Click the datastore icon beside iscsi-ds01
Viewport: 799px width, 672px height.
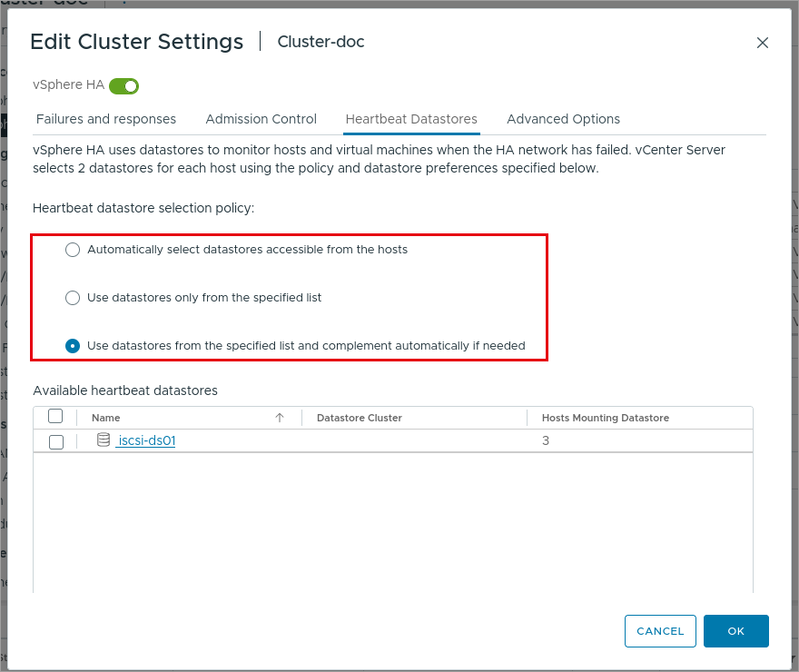click(104, 440)
